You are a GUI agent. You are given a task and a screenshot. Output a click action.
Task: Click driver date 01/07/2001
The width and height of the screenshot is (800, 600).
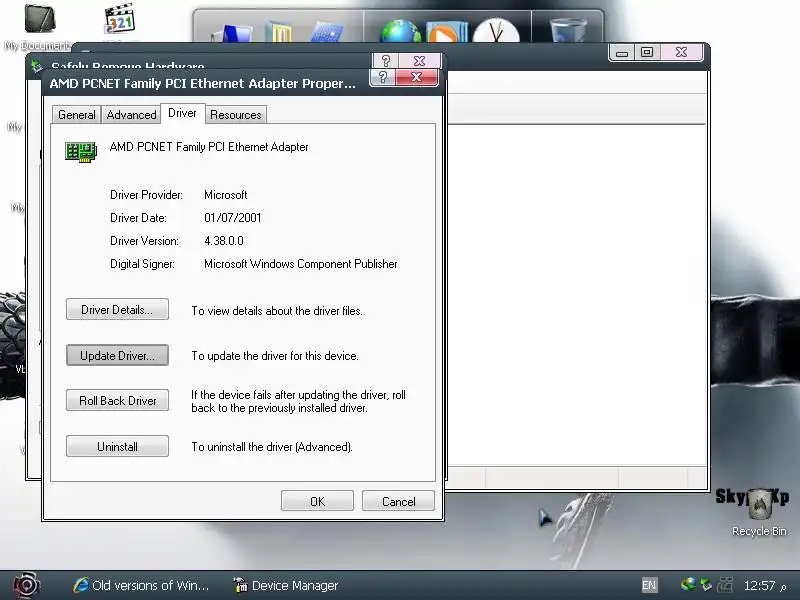coord(233,218)
